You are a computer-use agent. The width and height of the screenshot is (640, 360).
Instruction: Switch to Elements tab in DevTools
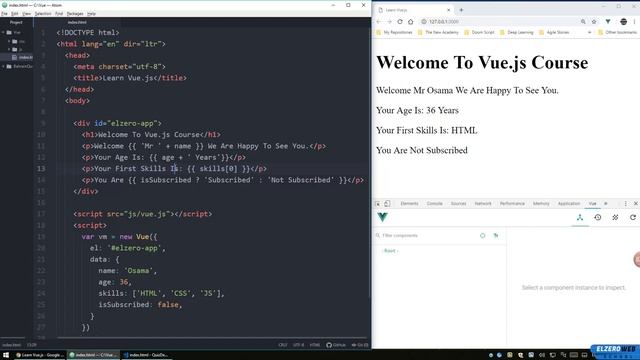point(409,203)
